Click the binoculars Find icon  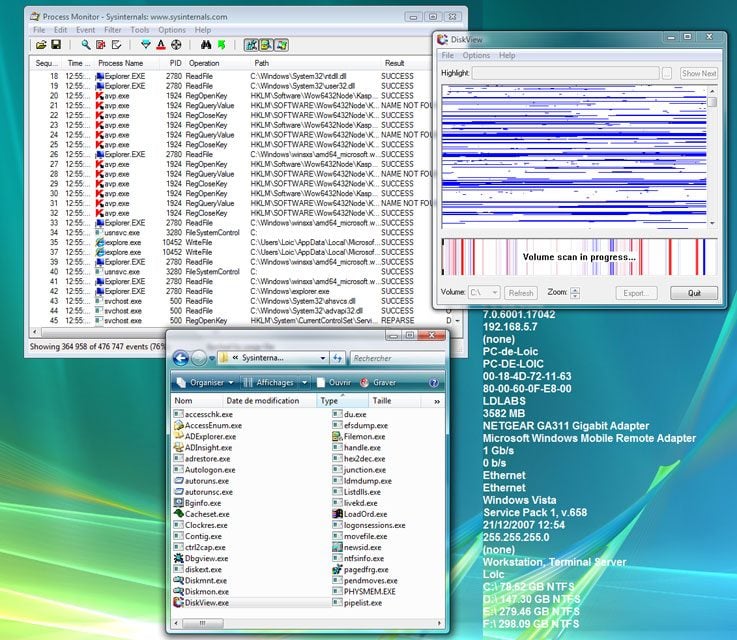[x=206, y=45]
